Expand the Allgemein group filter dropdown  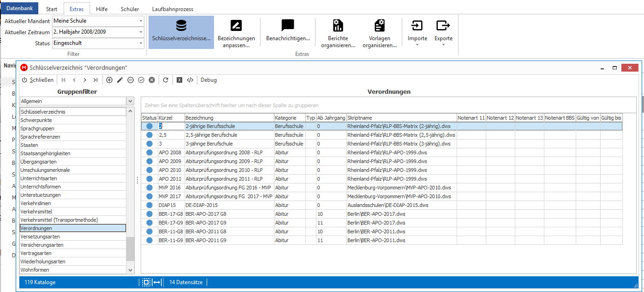(x=130, y=101)
